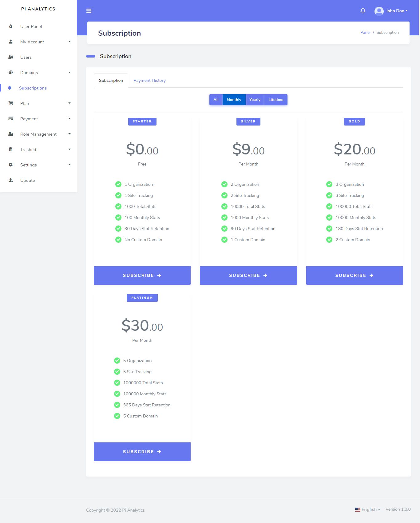Click the Plan shopping cart icon

[x=11, y=103]
